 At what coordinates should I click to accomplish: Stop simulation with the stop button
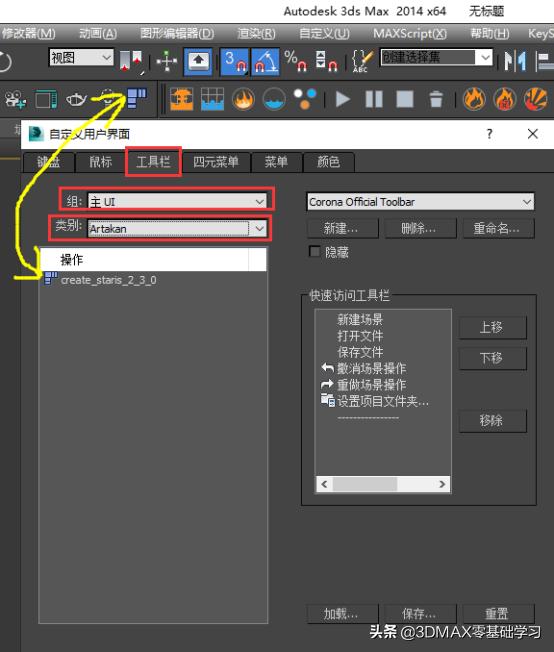click(405, 99)
